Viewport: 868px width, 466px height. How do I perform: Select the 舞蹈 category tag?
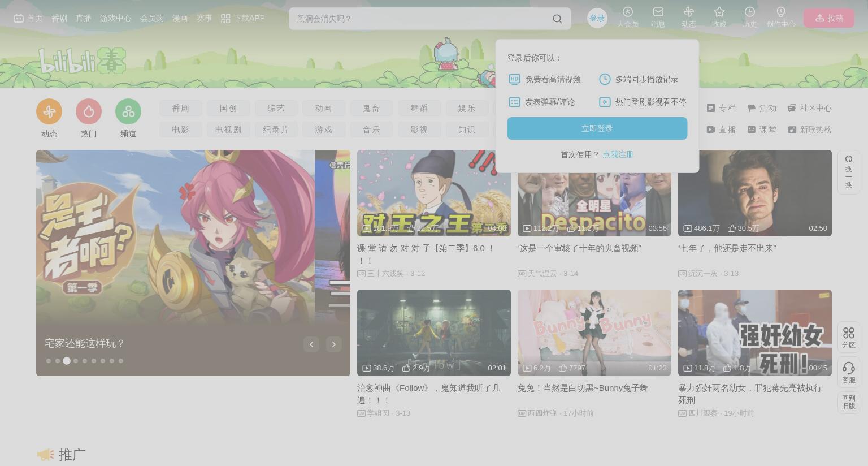[x=419, y=108]
